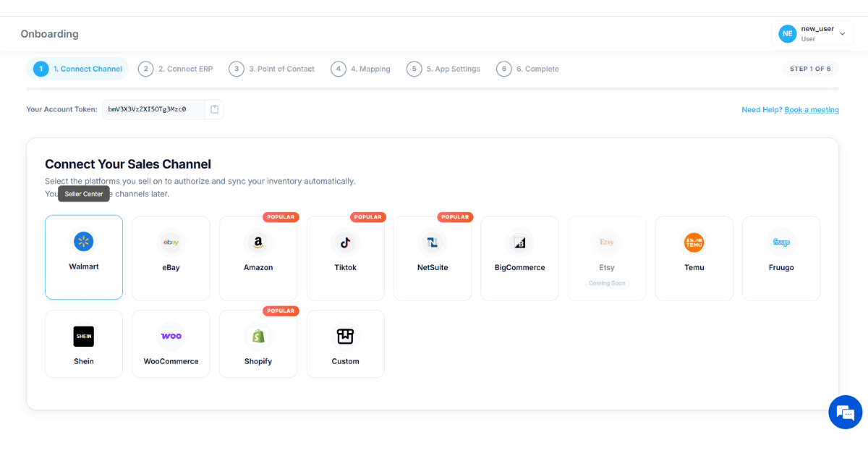This screenshot has width=868, height=456.
Task: Click the POPULAR badge on NetSuite
Action: (x=455, y=217)
